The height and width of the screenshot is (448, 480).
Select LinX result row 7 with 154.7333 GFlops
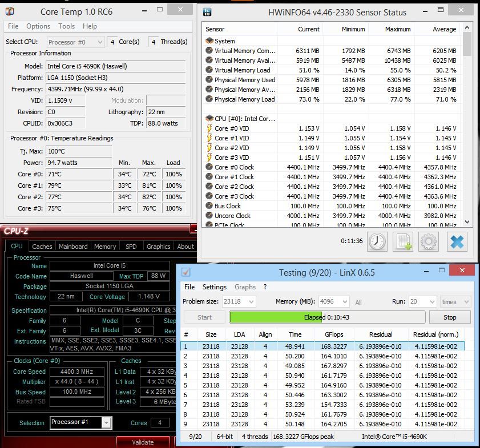click(322, 405)
